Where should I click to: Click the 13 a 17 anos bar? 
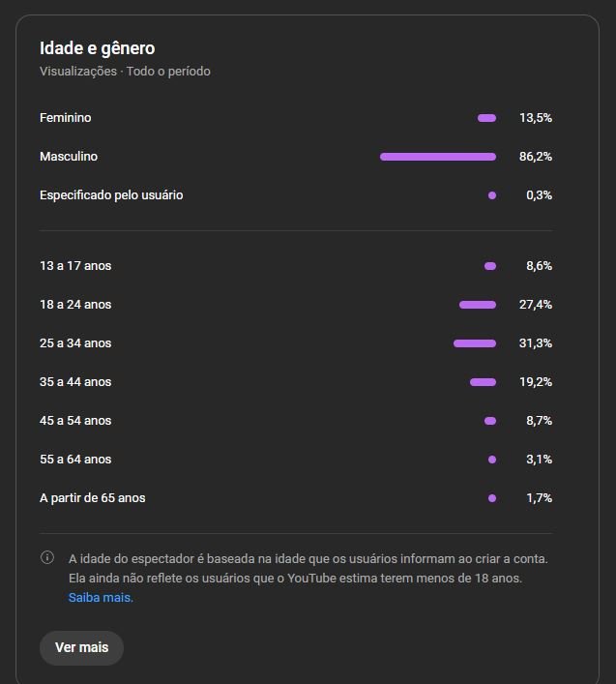pos(490,266)
